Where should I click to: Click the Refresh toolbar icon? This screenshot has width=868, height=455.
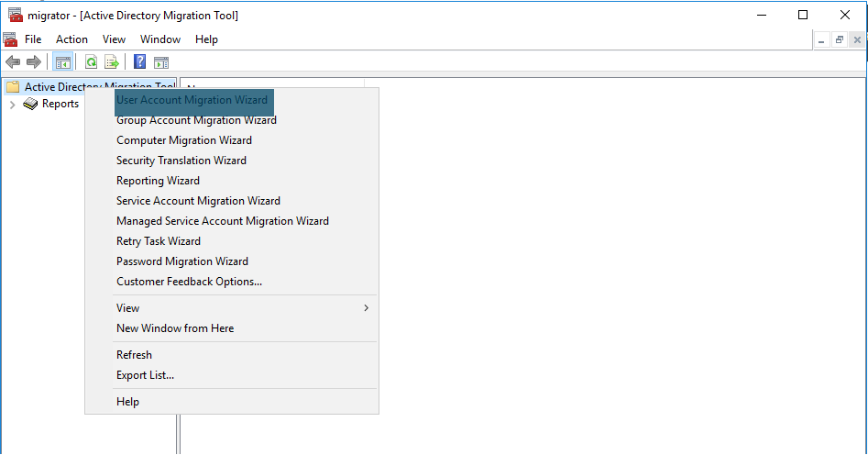(91, 62)
